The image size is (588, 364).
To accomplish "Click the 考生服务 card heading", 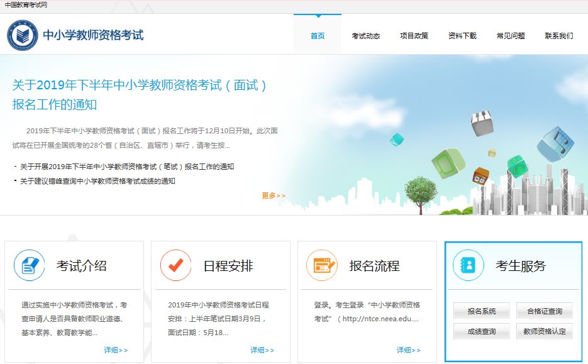I will click(x=521, y=266).
